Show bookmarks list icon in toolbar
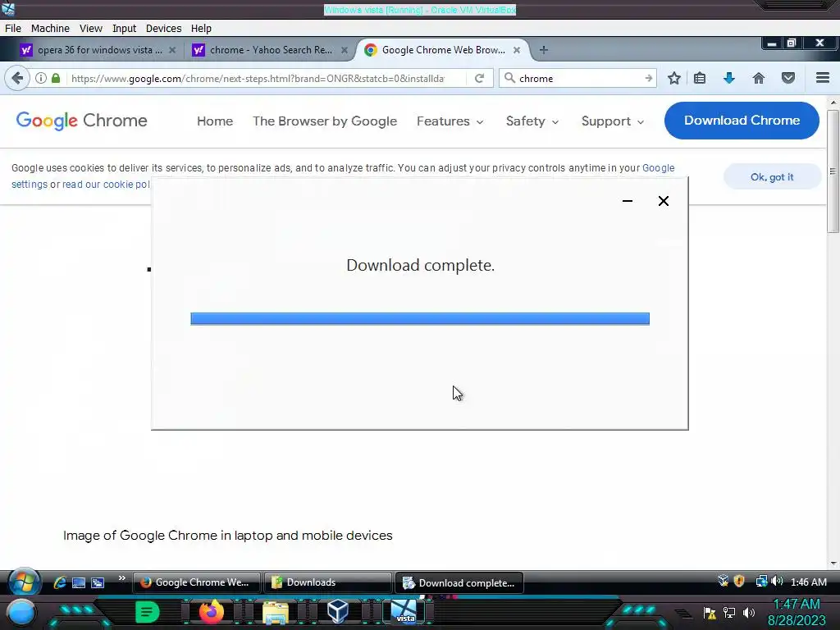Image resolution: width=840 pixels, height=630 pixels. tap(699, 78)
